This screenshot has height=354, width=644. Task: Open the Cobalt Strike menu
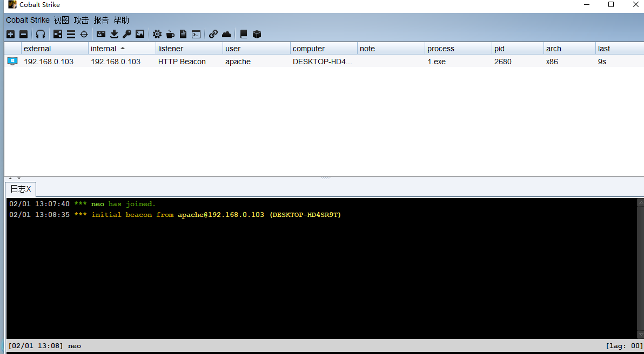(x=28, y=20)
